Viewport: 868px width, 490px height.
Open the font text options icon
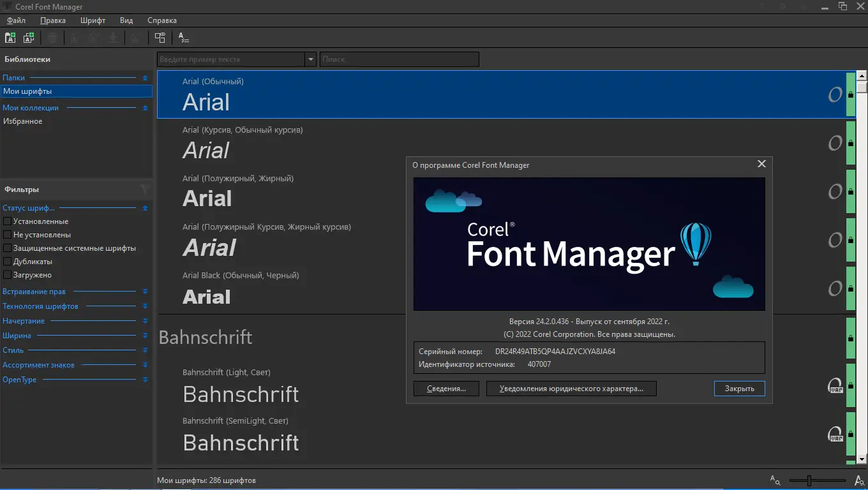tap(183, 38)
